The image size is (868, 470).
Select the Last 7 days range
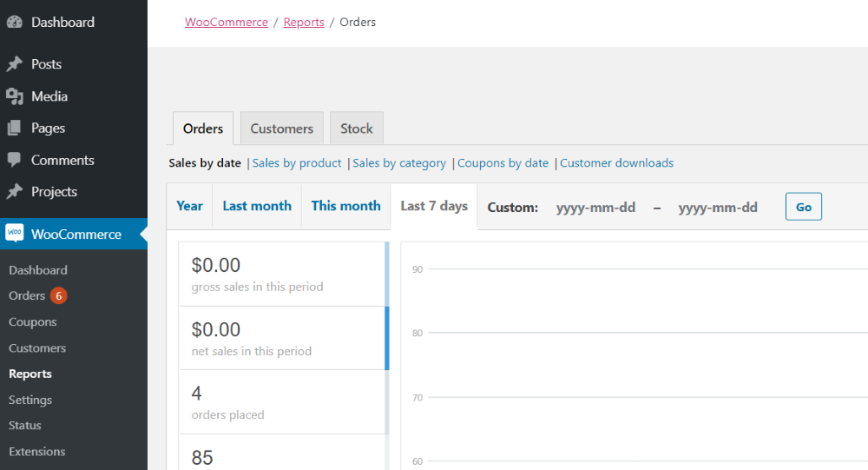(x=434, y=206)
